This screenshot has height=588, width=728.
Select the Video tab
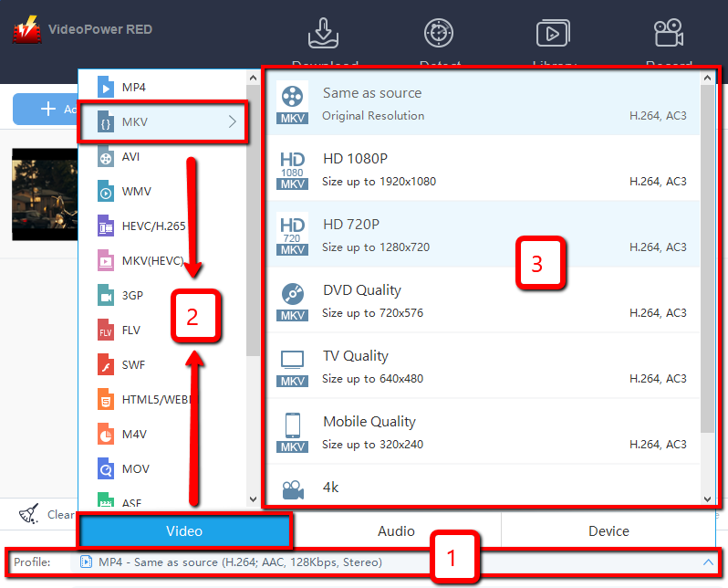point(184,531)
